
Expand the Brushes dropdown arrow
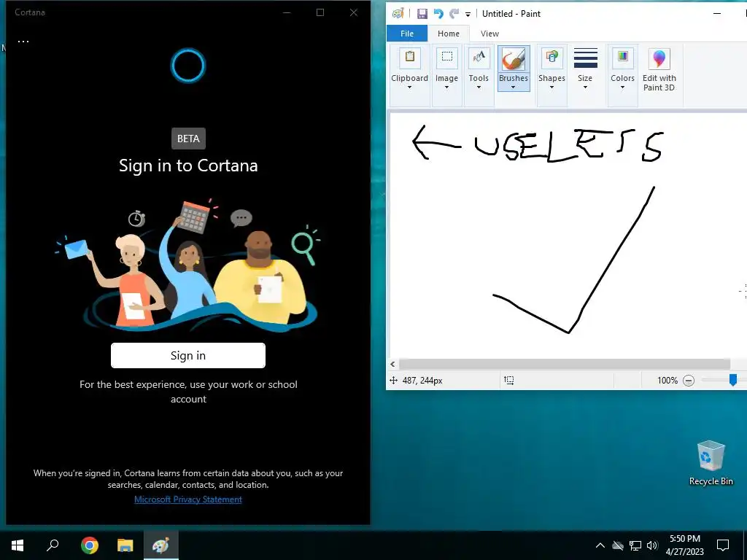[513, 87]
